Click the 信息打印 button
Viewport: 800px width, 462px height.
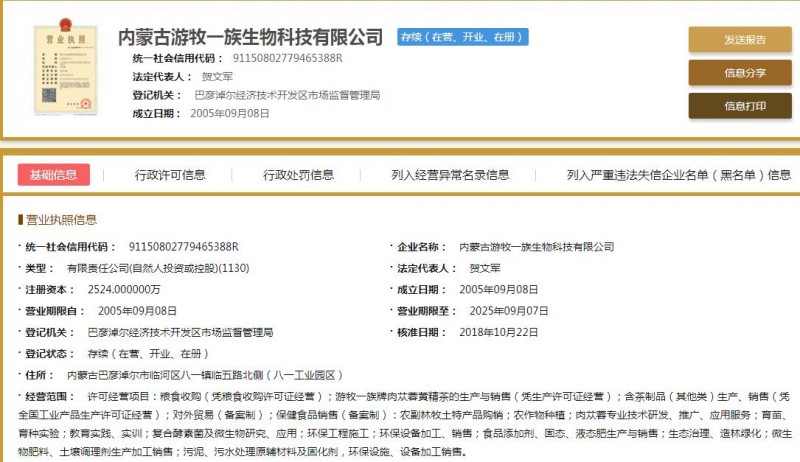[x=740, y=106]
